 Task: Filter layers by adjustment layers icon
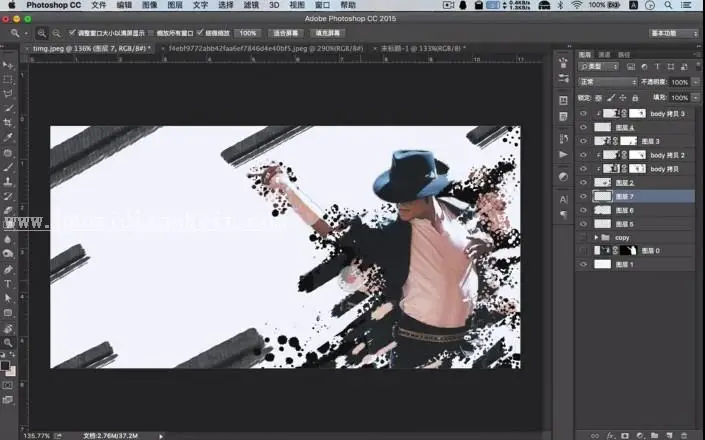pyautogui.click(x=644, y=67)
